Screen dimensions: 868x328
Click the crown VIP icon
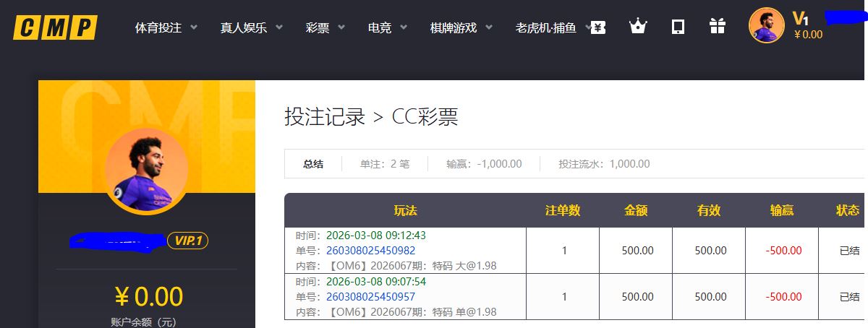[637, 27]
